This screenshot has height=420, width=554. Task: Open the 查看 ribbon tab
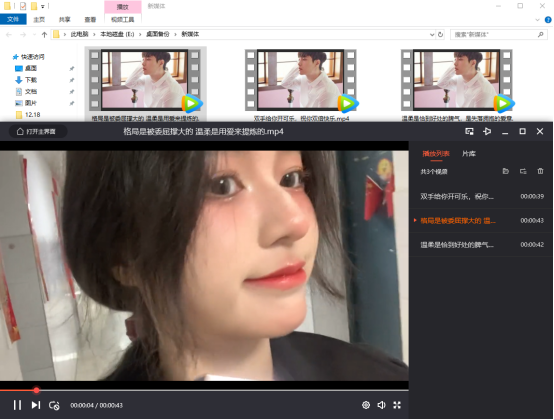coord(90,19)
